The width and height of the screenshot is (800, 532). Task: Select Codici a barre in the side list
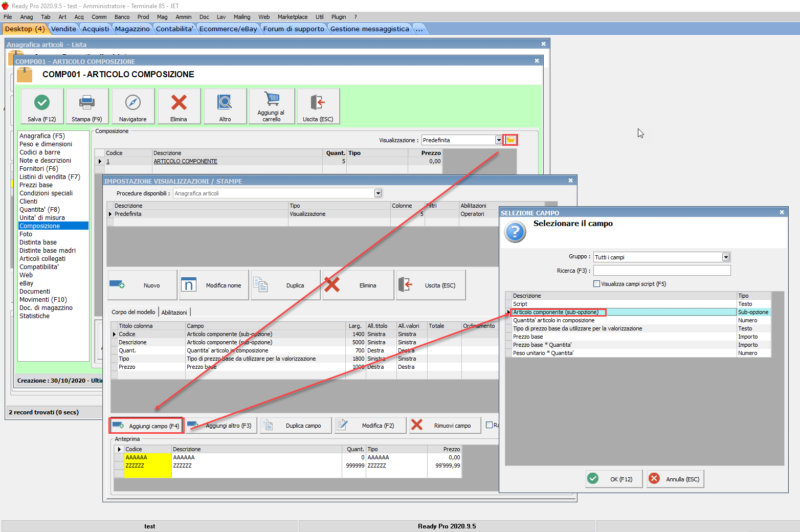click(x=40, y=152)
